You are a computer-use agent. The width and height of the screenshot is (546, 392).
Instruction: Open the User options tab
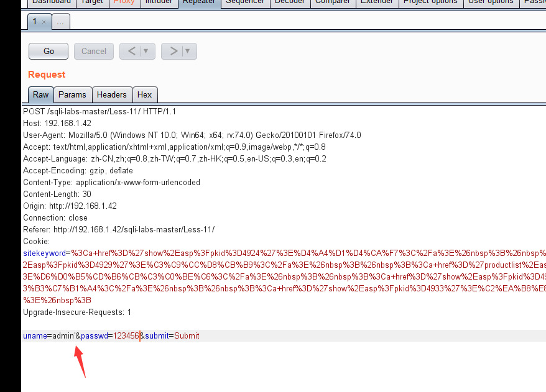pyautogui.click(x=491, y=2)
